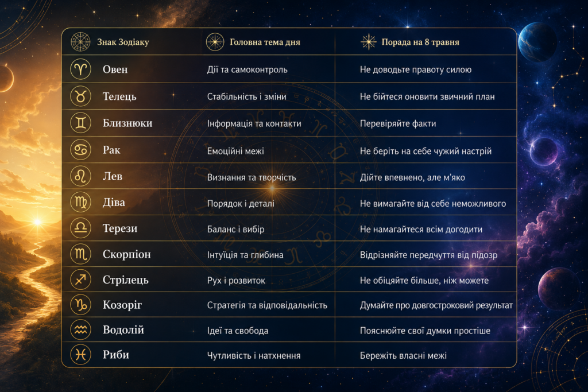Click the Aries symbol next to Овен

(80, 69)
